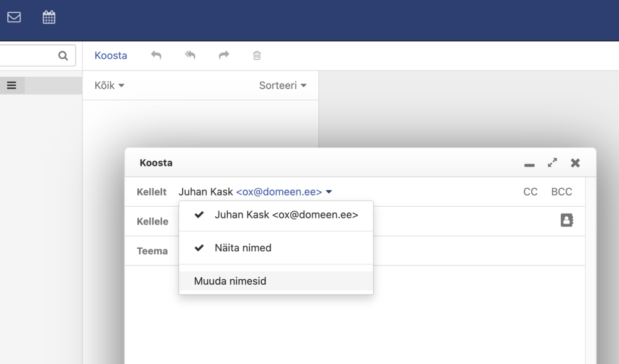The height and width of the screenshot is (364, 619).
Task: Expand compose window to fullscreen
Action: click(x=552, y=163)
